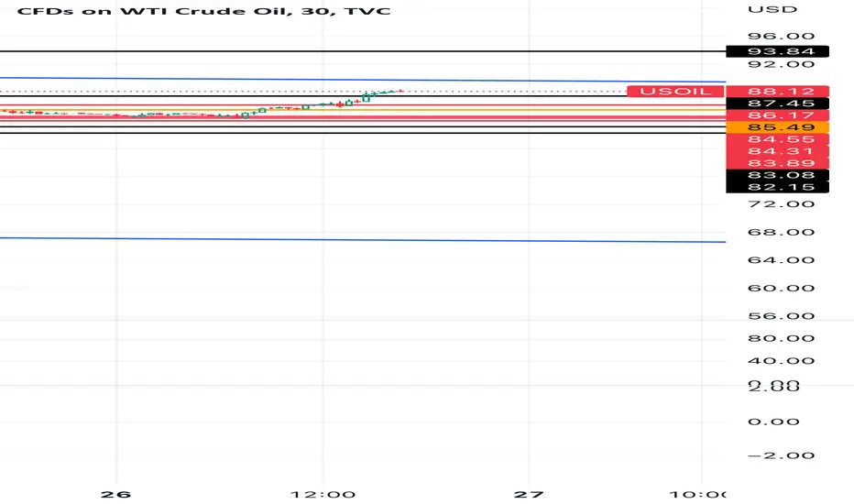This screenshot has height=504, width=854.
Task: Click the USD currency label
Action: click(x=772, y=9)
